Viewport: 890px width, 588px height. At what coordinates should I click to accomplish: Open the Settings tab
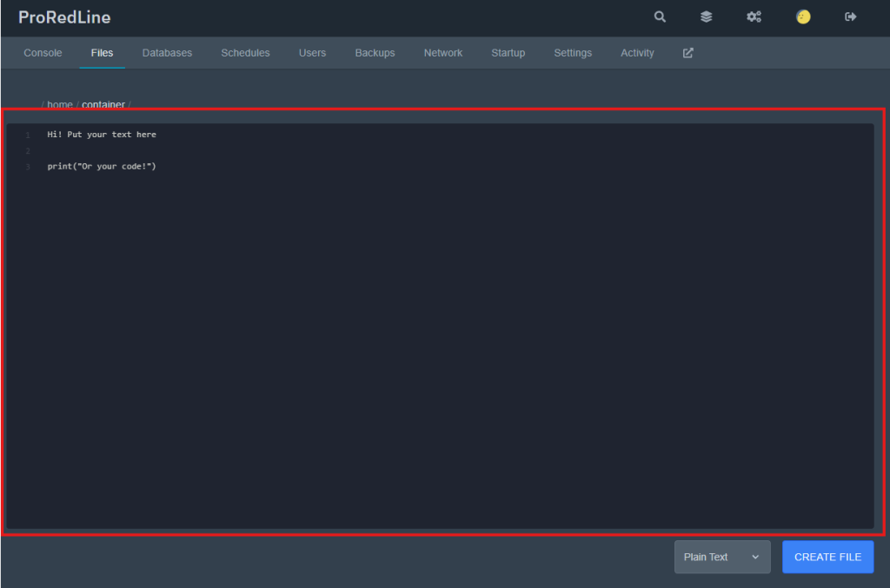tap(573, 53)
